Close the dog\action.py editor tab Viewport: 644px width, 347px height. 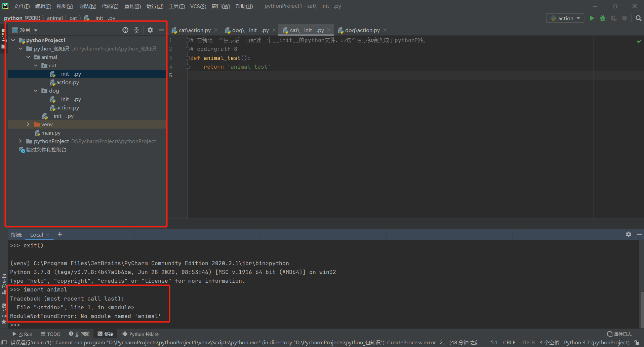tap(385, 30)
